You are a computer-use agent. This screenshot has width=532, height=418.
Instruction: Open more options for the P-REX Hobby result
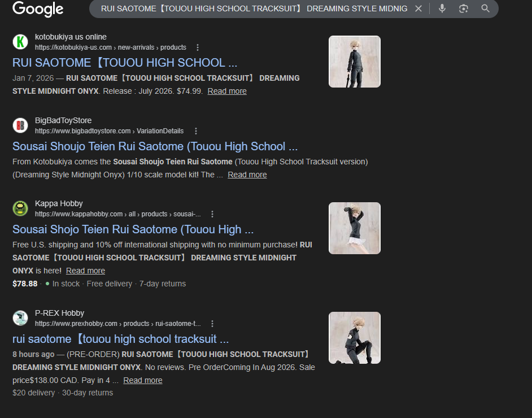212,324
